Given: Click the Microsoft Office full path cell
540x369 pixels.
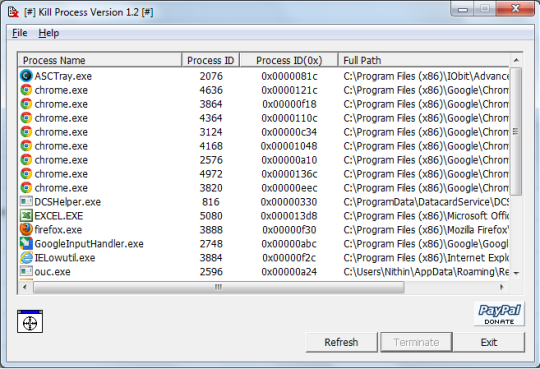Looking at the screenshot, I should 426,216.
